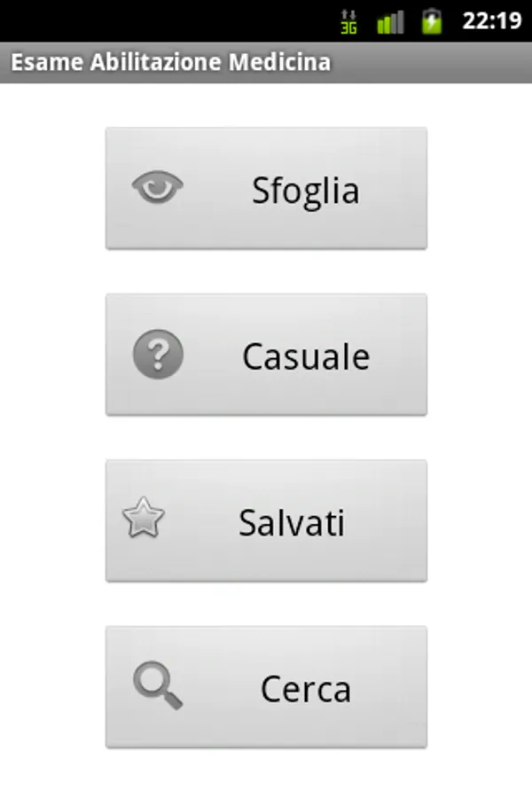Select the "Casuale" text label
532x798 pixels.
(x=306, y=356)
